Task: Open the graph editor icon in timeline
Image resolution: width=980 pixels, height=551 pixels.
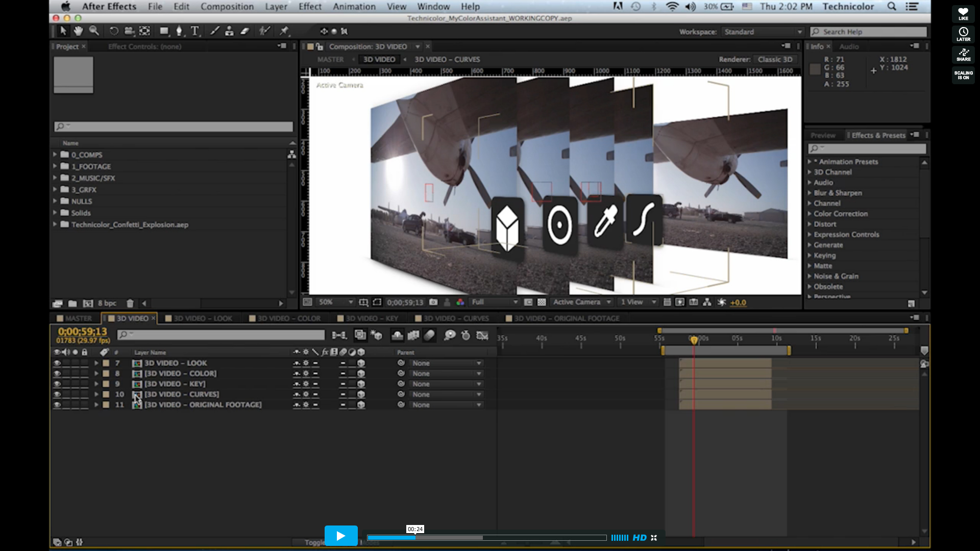Action: click(482, 335)
